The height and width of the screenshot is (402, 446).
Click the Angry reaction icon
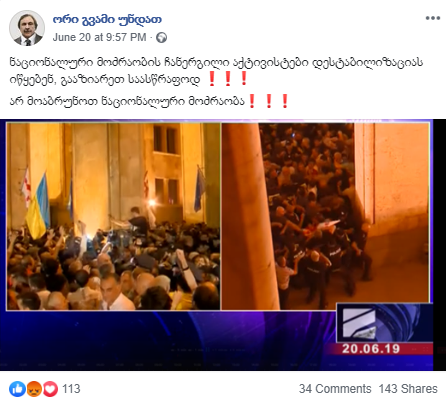click(x=34, y=389)
